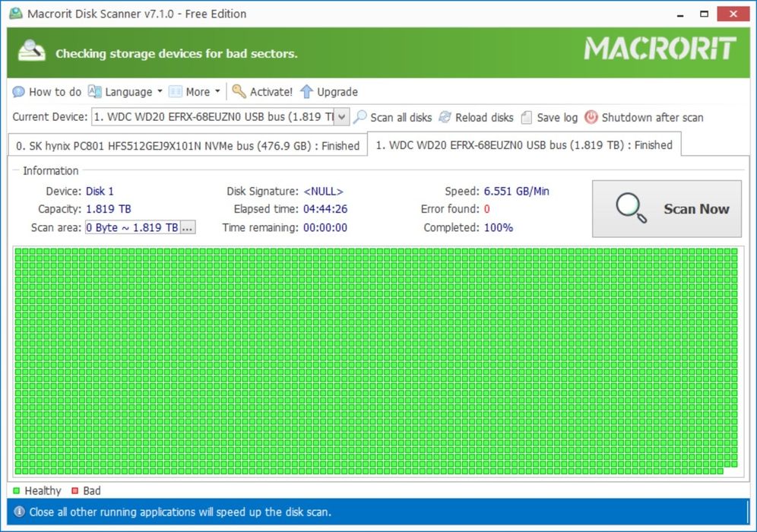Click the Save log document icon
Image resolution: width=757 pixels, height=532 pixels.
[527, 117]
